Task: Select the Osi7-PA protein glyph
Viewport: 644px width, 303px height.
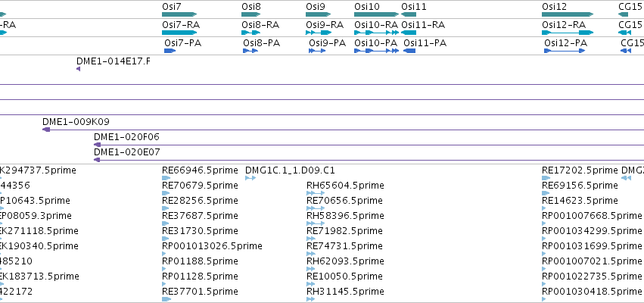Action: point(170,51)
